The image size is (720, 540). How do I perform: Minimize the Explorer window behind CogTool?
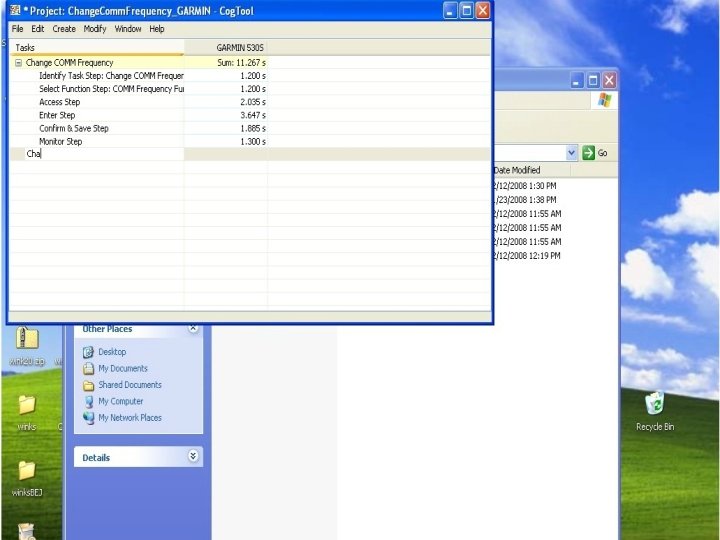coord(577,81)
